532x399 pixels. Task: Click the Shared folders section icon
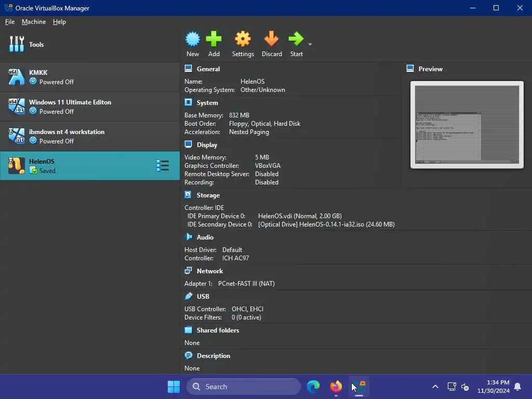pyautogui.click(x=188, y=330)
